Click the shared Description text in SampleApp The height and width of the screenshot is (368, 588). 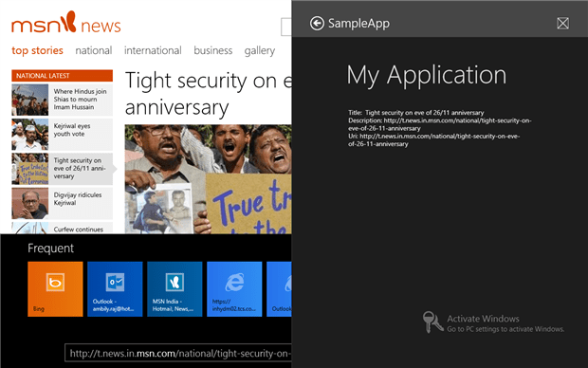click(x=439, y=124)
